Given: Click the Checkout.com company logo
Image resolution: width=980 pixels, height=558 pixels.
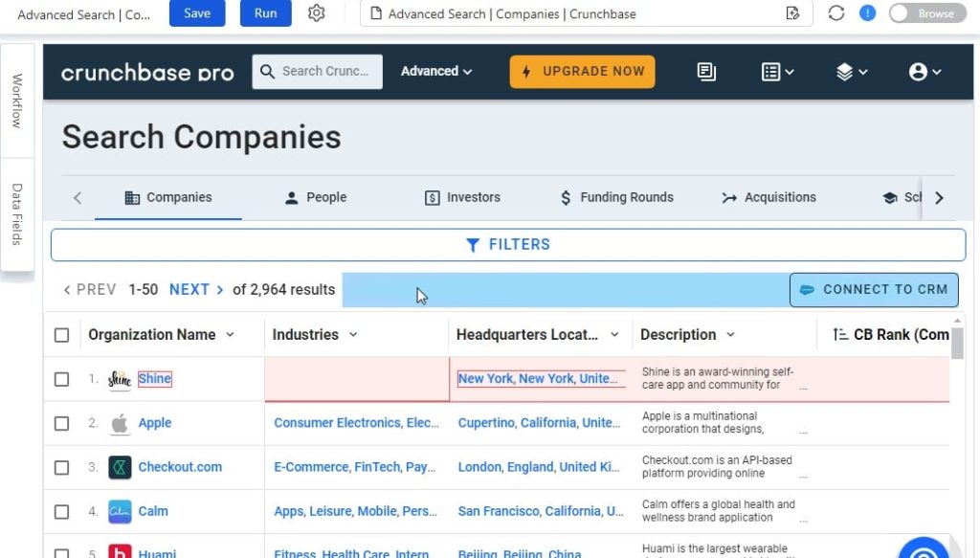Looking at the screenshot, I should (x=120, y=467).
